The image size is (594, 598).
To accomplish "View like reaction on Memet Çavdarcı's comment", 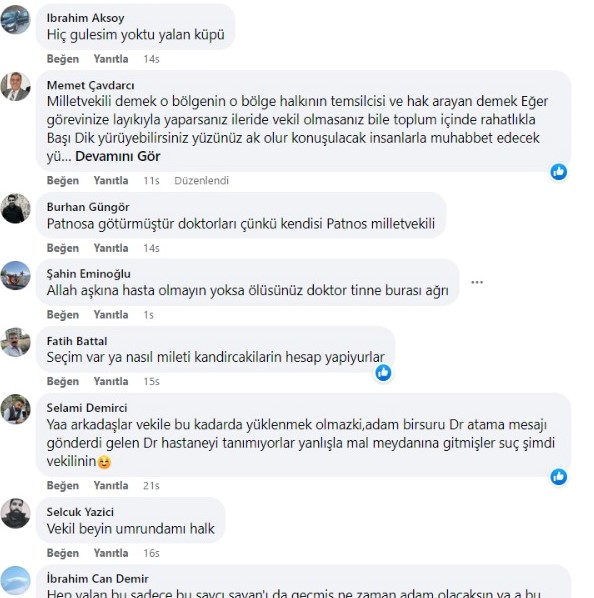I will 559,172.
